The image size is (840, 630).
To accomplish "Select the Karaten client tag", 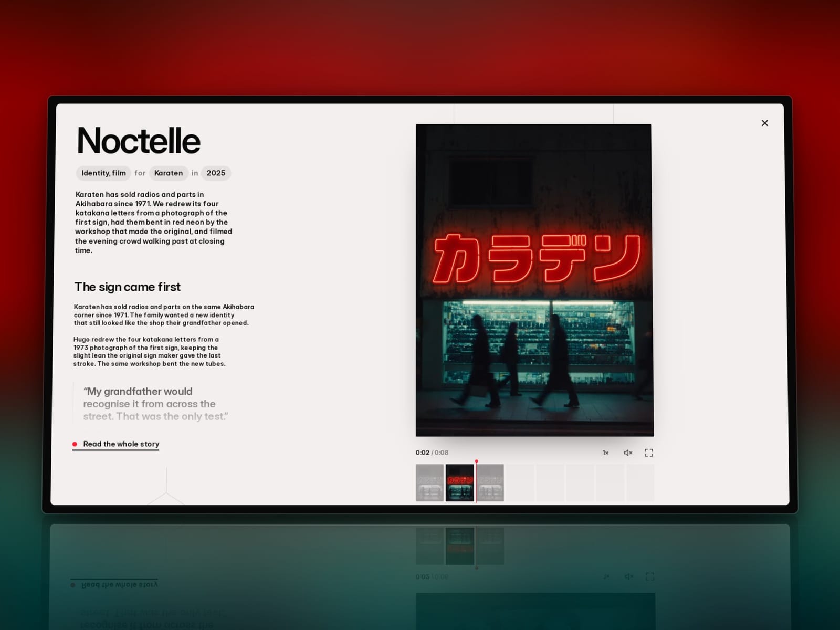I will coord(169,173).
